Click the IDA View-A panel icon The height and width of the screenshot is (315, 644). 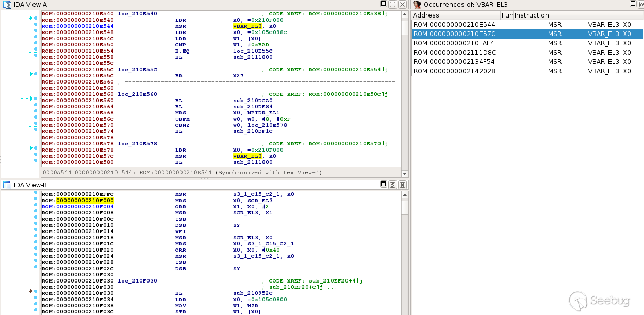6,4
